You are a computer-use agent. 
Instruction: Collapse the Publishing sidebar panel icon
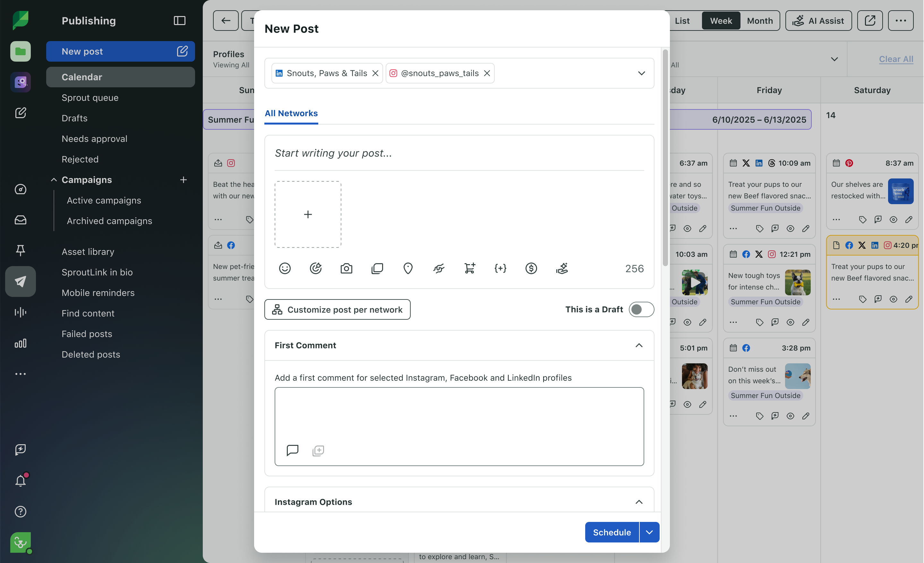[180, 21]
